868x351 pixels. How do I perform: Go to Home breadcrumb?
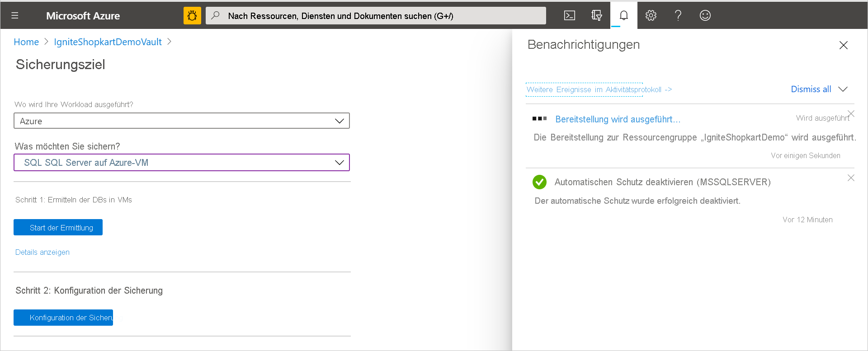(26, 42)
